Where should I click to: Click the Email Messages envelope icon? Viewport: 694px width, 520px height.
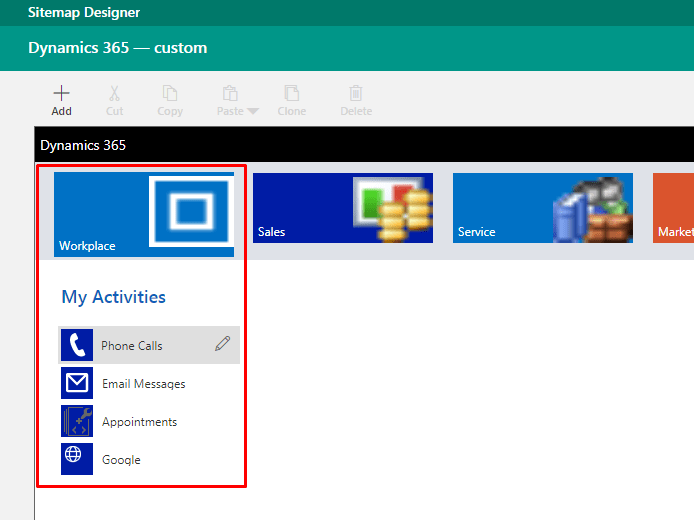[x=77, y=384]
